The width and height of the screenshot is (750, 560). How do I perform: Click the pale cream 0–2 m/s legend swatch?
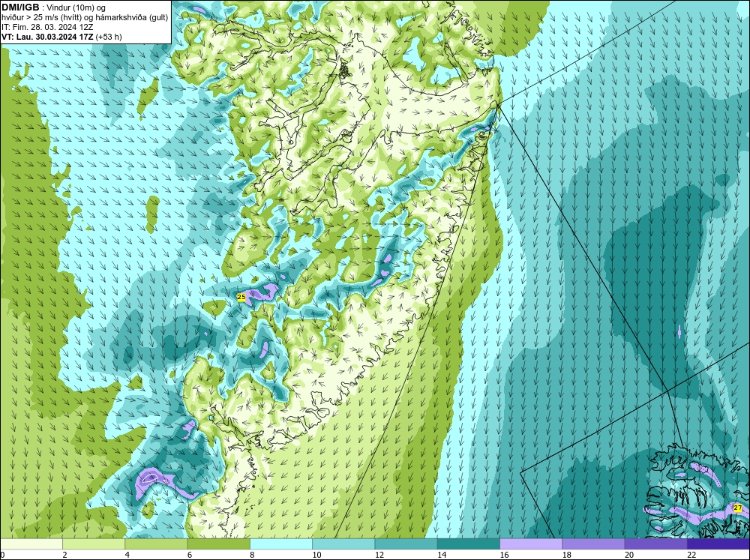click(31, 544)
